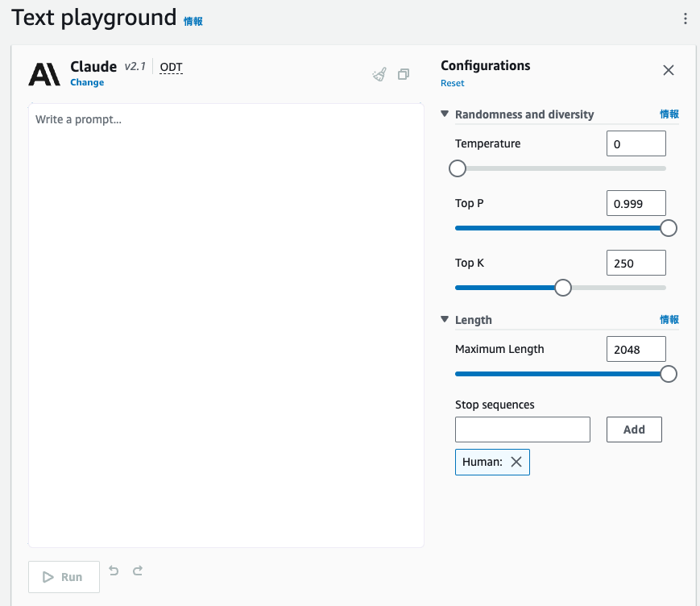Viewport: 700px width, 606px height.
Task: Run the prompt
Action: pyautogui.click(x=64, y=577)
